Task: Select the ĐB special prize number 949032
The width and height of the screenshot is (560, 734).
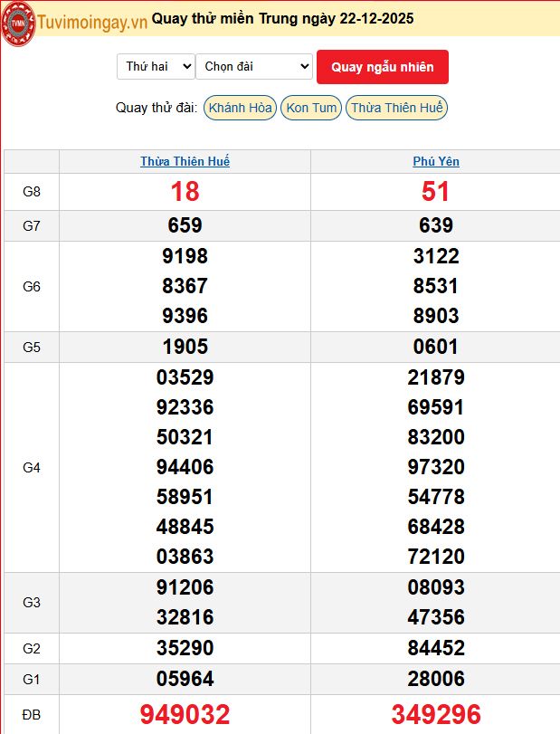Action: tap(185, 714)
